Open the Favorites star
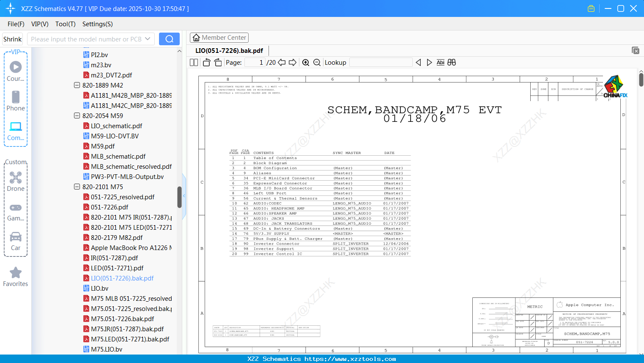The image size is (644, 363). coord(16,277)
